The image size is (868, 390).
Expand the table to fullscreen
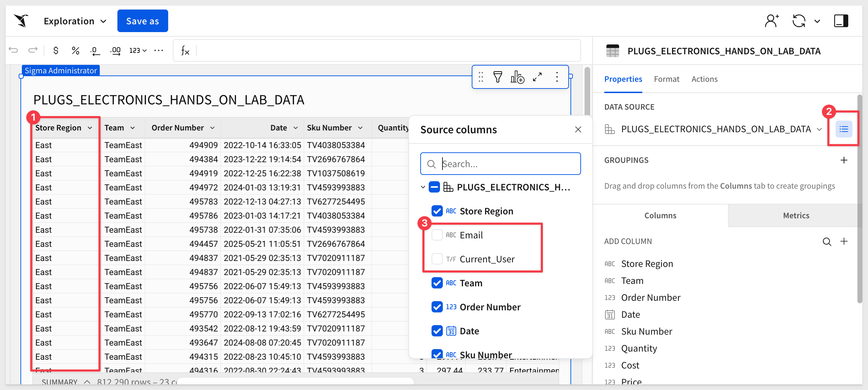pyautogui.click(x=537, y=77)
